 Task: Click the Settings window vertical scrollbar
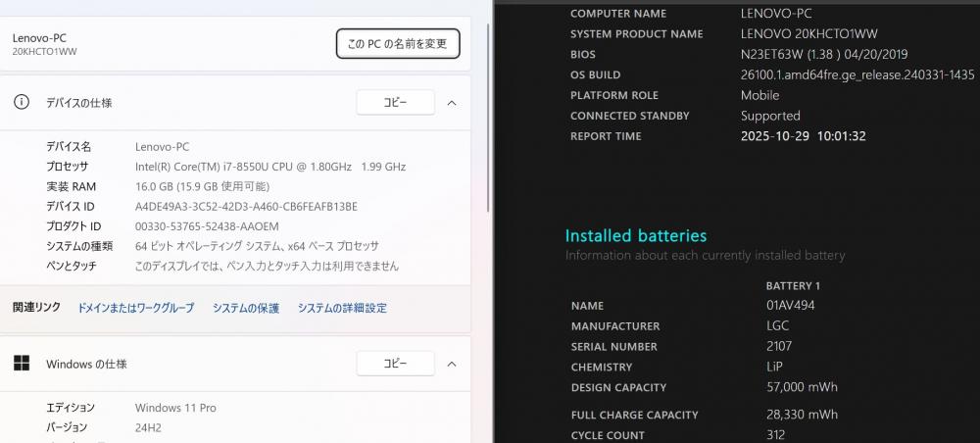(x=488, y=119)
